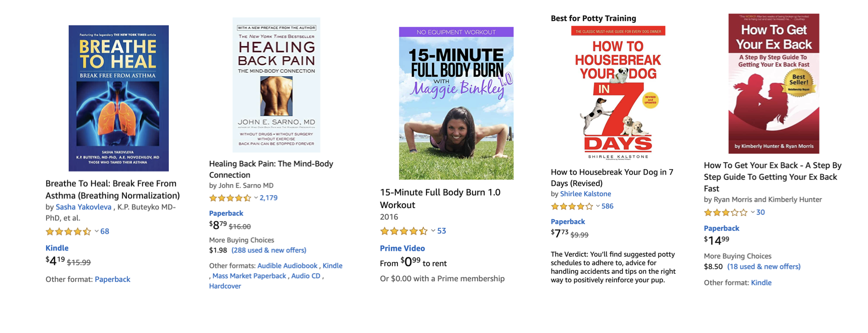The width and height of the screenshot is (868, 333).
Task: Open the How To Get Your Ex Back cover
Action: click(773, 84)
